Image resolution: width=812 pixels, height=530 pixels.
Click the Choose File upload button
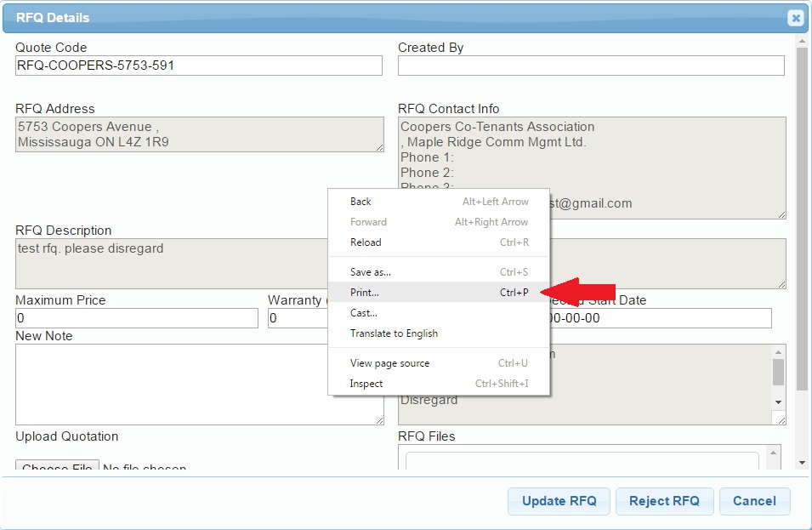point(57,468)
